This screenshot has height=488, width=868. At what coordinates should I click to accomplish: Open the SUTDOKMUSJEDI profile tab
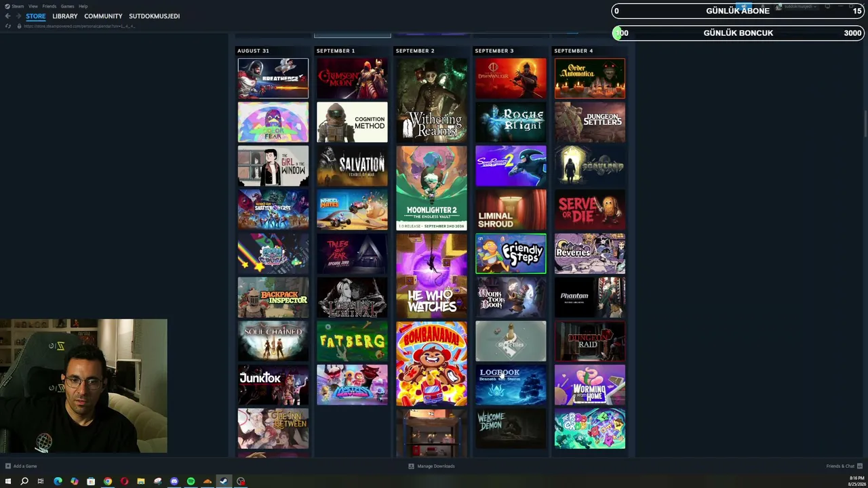tap(155, 16)
